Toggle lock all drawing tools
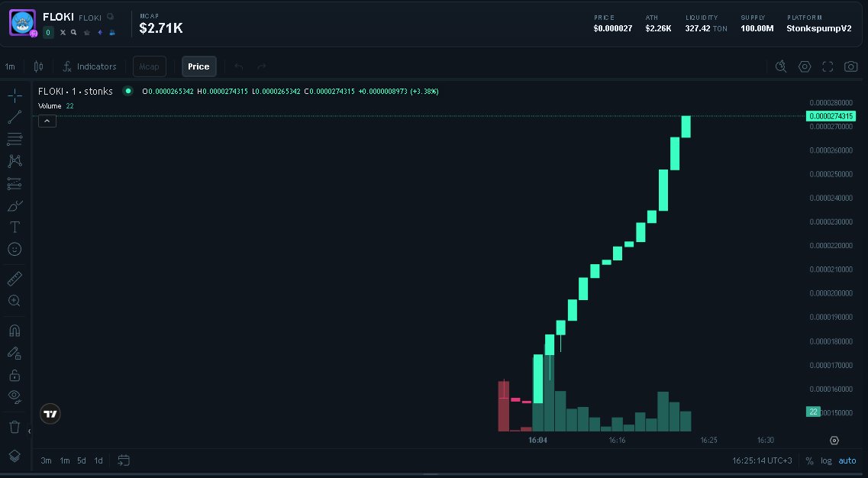This screenshot has width=868, height=478. [x=15, y=376]
